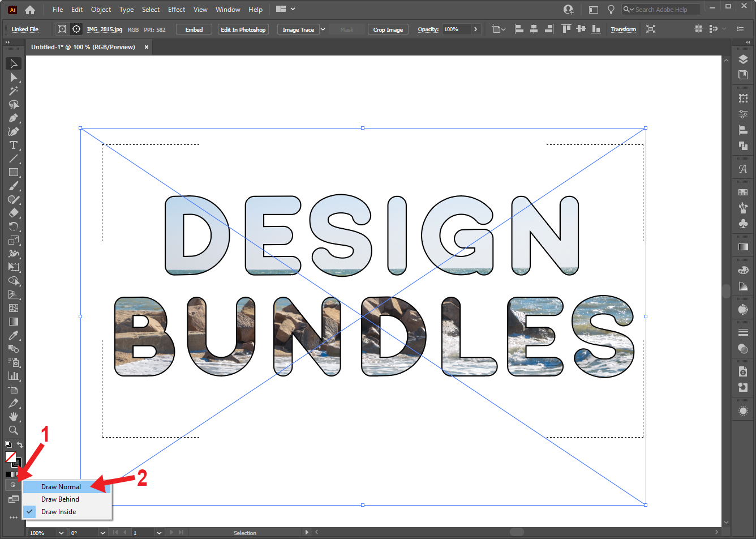Open the Window menu
Viewport: 756px width, 539px height.
coord(228,10)
